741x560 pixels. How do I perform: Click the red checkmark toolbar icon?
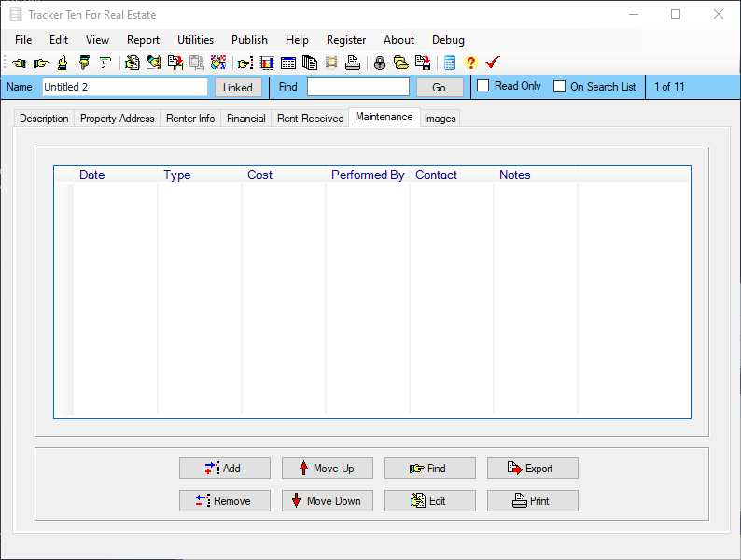tap(493, 63)
